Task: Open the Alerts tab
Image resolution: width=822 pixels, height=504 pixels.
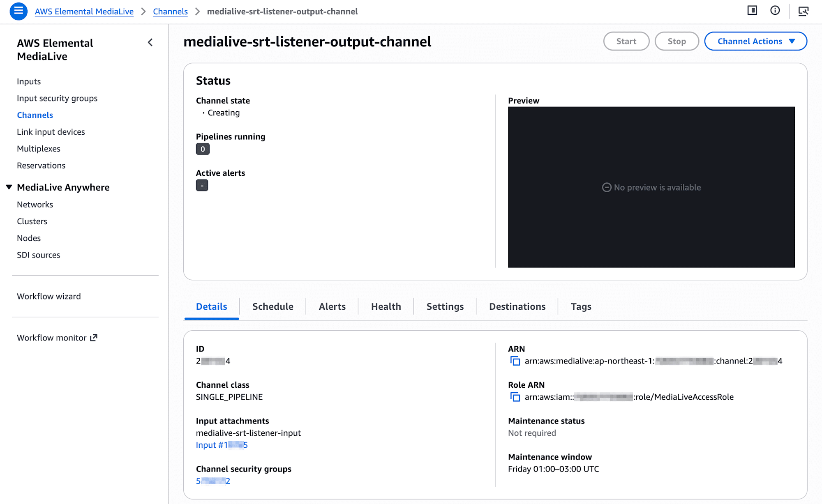Action: [332, 306]
